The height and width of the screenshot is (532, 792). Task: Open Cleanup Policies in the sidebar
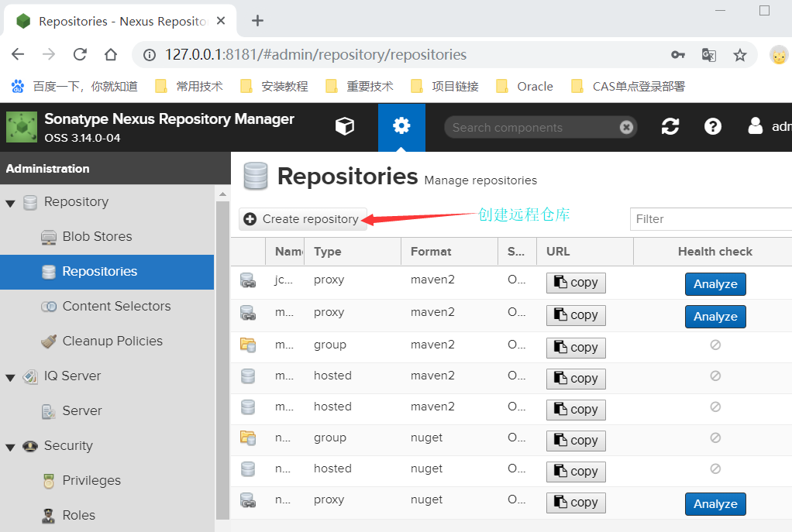(x=107, y=342)
